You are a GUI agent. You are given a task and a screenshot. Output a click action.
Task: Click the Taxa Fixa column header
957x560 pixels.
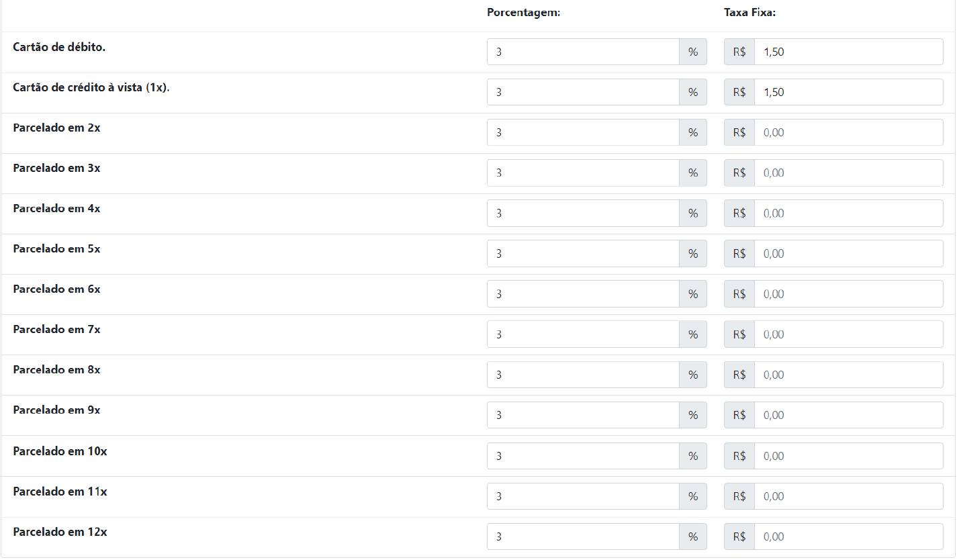(x=749, y=13)
